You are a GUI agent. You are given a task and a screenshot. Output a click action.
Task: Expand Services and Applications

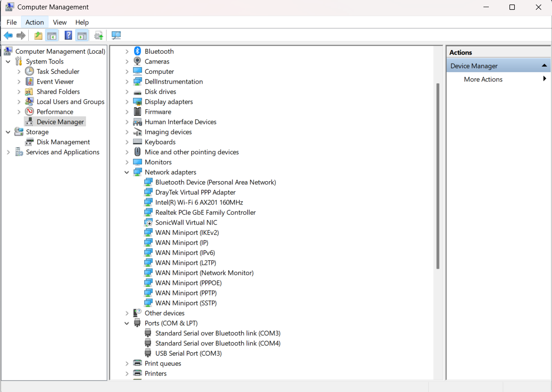click(x=8, y=152)
